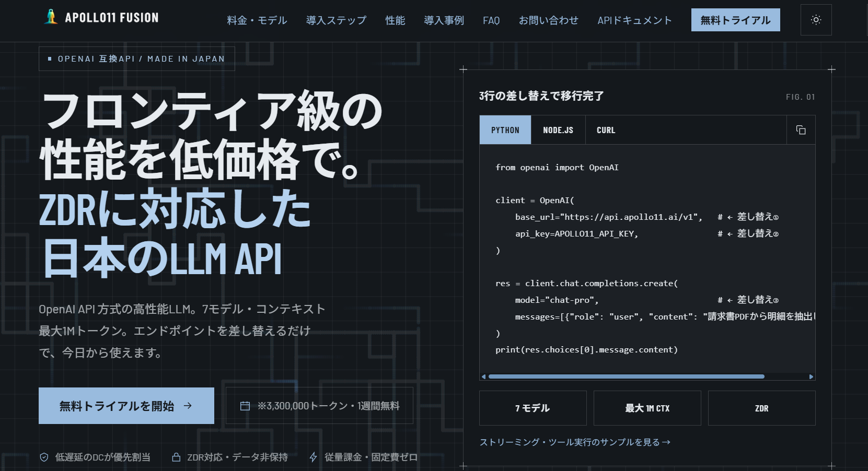This screenshot has height=471, width=868.
Task: Select 導入事例 in the top menu
Action: 444,20
